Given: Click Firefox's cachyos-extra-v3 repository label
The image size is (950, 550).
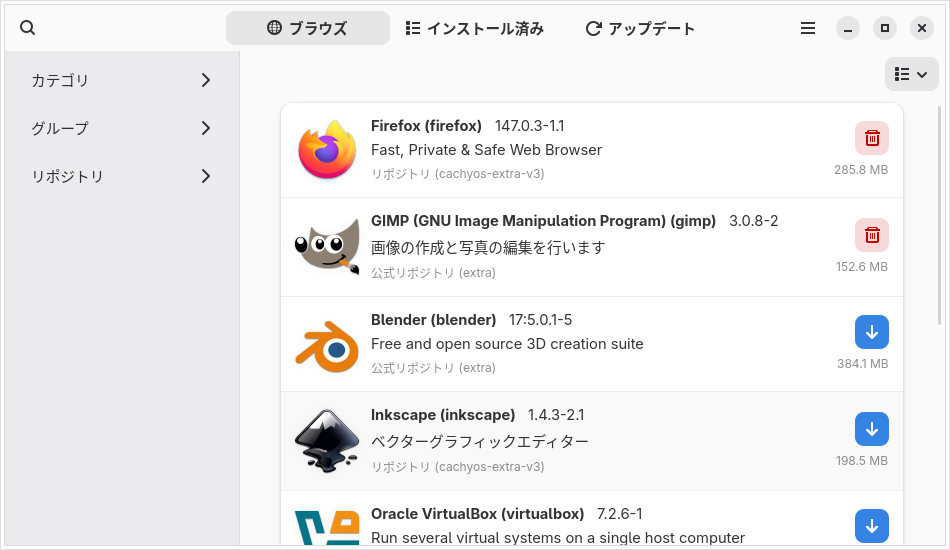Looking at the screenshot, I should [457, 174].
